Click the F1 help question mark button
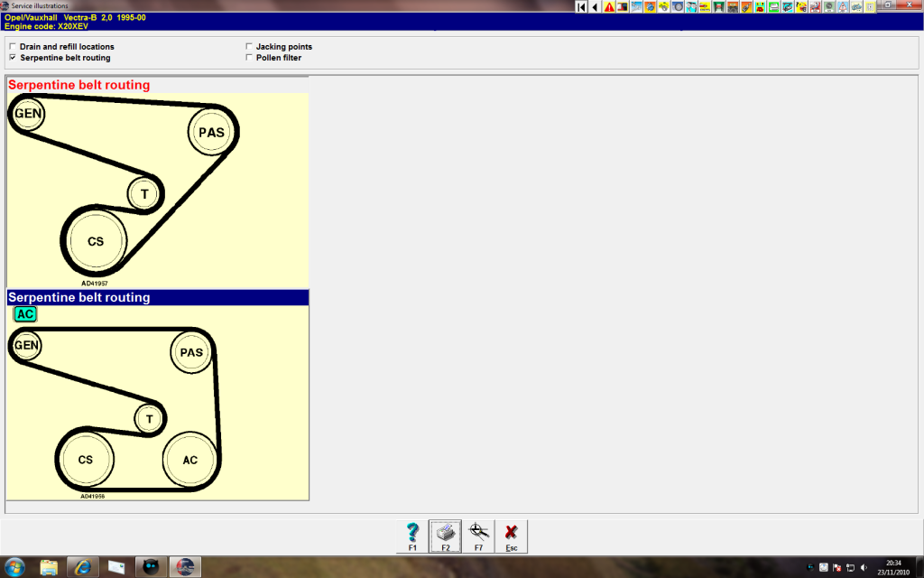 coord(412,536)
